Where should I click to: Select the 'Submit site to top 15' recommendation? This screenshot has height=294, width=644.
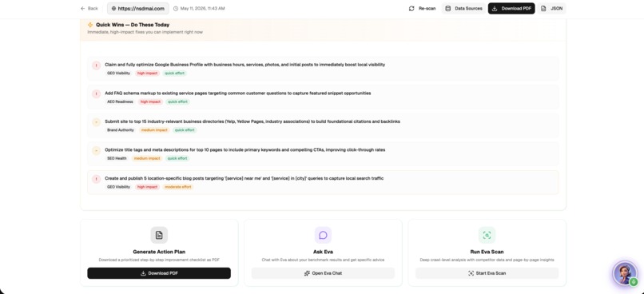(x=252, y=121)
